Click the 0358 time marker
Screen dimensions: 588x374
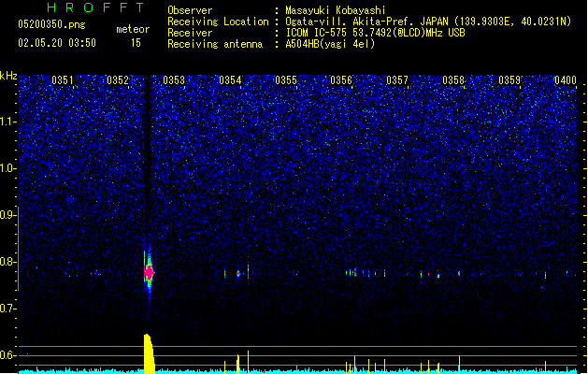point(453,80)
